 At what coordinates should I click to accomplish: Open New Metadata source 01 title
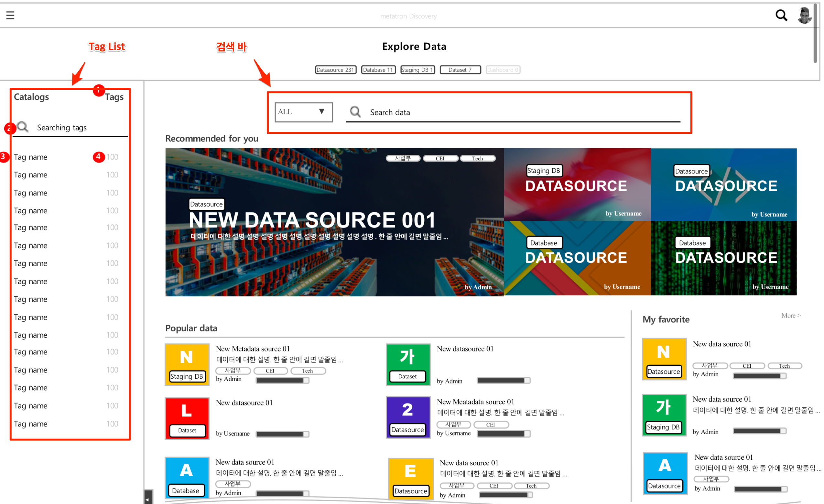(253, 349)
